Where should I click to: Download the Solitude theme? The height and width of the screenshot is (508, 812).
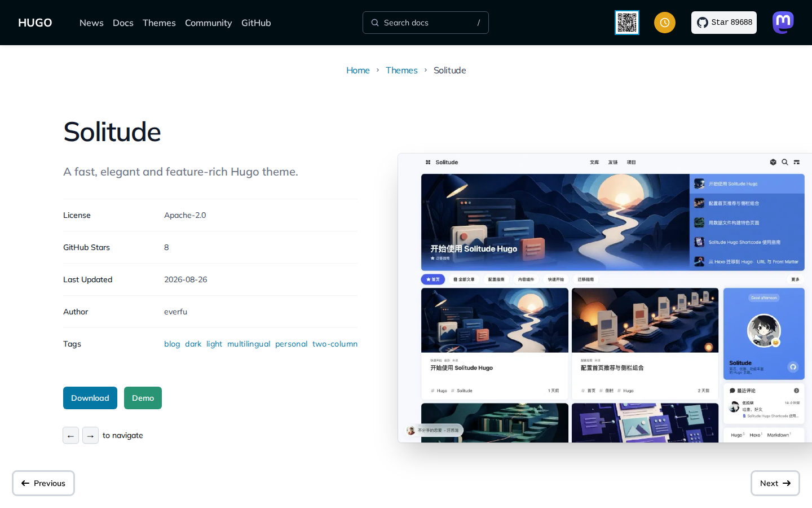pyautogui.click(x=90, y=398)
